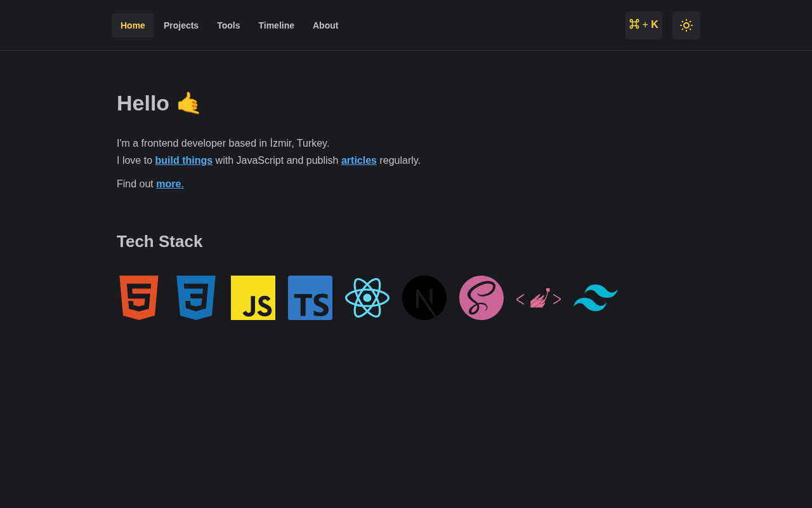Open the About nav item
812x508 pixels.
(x=325, y=25)
